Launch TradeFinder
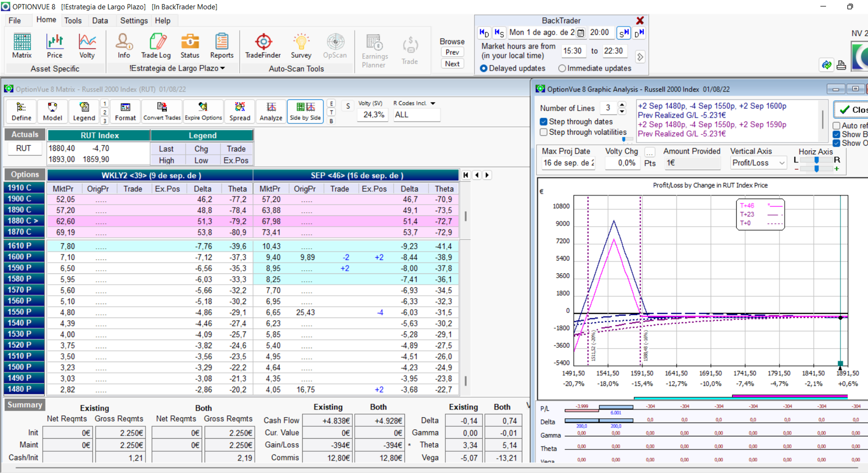This screenshot has height=473, width=868. (263, 46)
